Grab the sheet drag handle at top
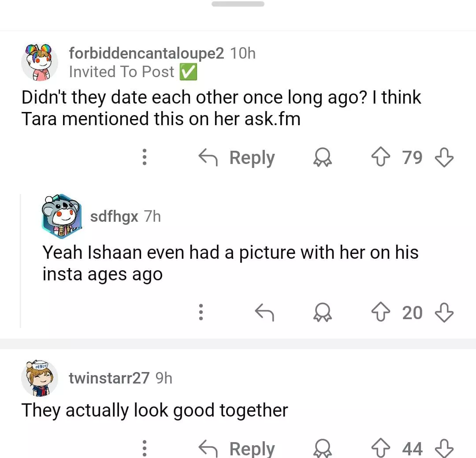The height and width of the screenshot is (458, 476). coord(238,4)
